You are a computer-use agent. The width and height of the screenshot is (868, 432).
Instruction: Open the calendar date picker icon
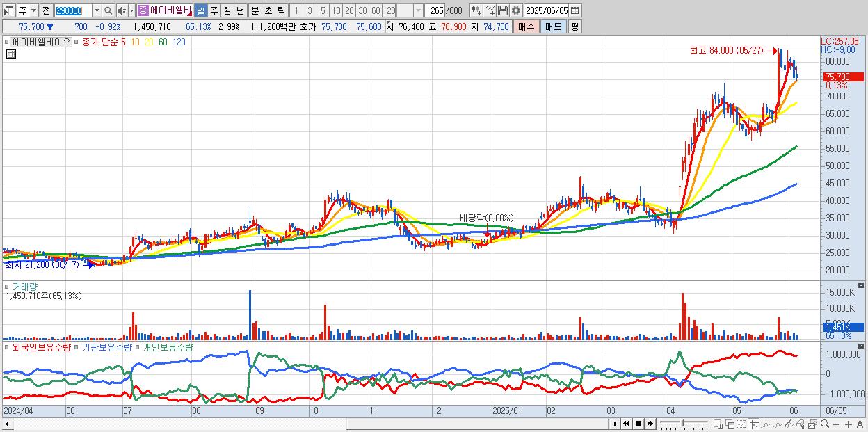(576, 10)
